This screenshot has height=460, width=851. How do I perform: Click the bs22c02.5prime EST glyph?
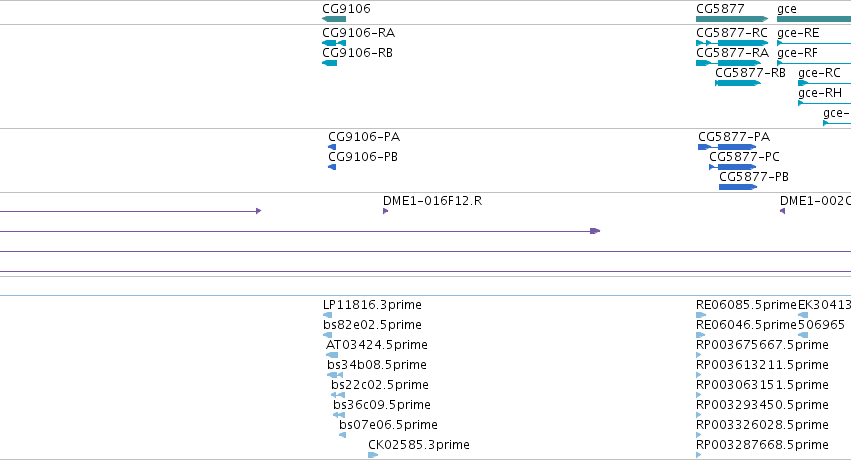(x=338, y=395)
